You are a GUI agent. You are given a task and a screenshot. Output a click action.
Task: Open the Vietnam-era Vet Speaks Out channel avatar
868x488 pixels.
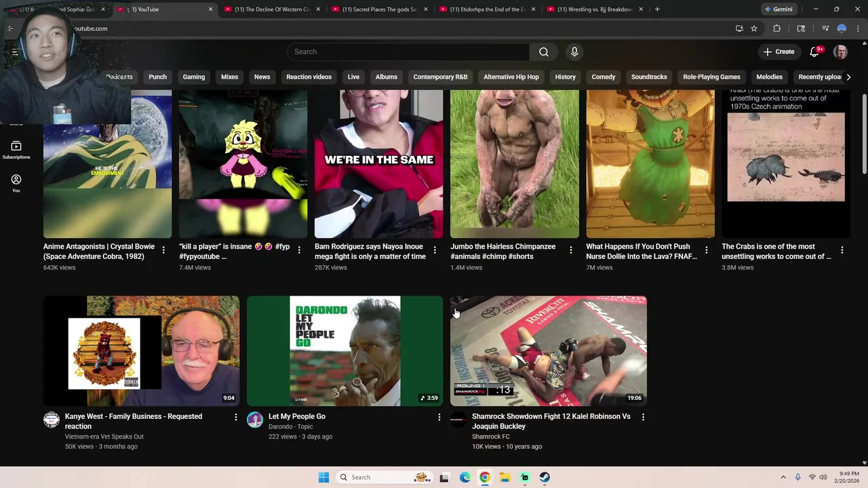coord(52,420)
